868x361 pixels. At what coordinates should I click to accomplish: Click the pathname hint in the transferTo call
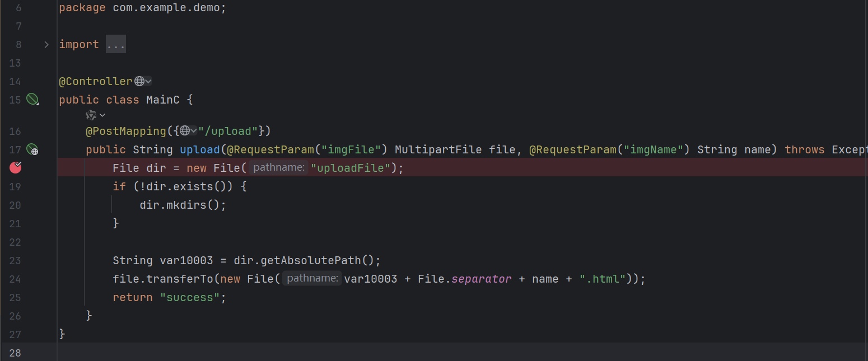[x=312, y=279]
